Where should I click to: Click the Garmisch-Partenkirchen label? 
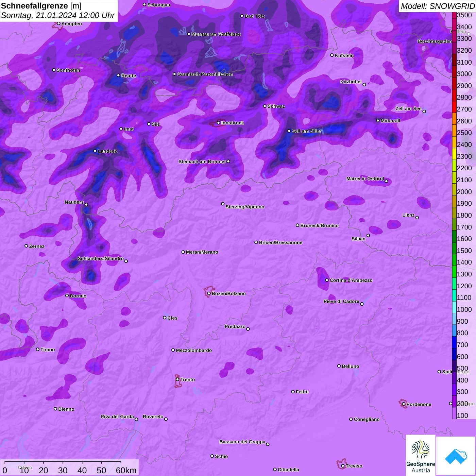[x=205, y=74]
